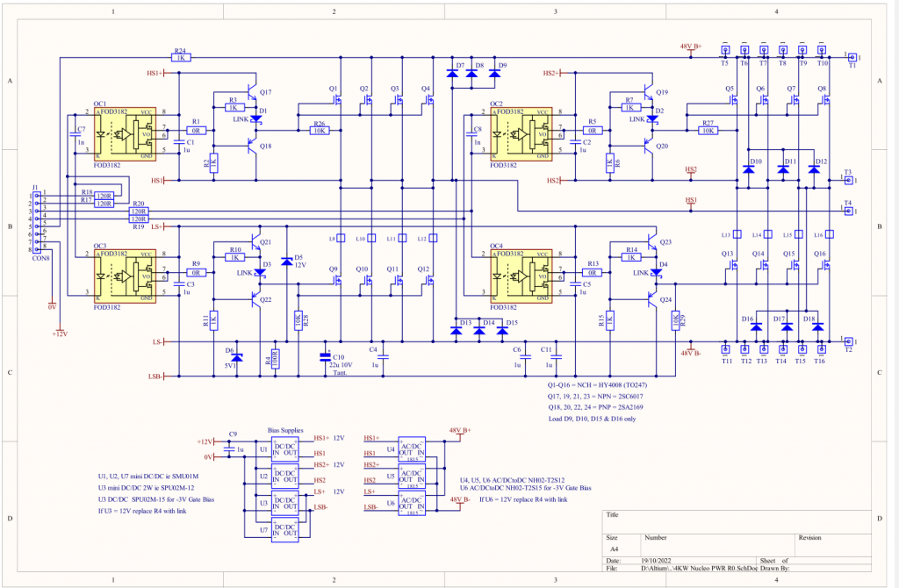
Task: Select the R4 190R resistor
Action: pyautogui.click(x=276, y=360)
